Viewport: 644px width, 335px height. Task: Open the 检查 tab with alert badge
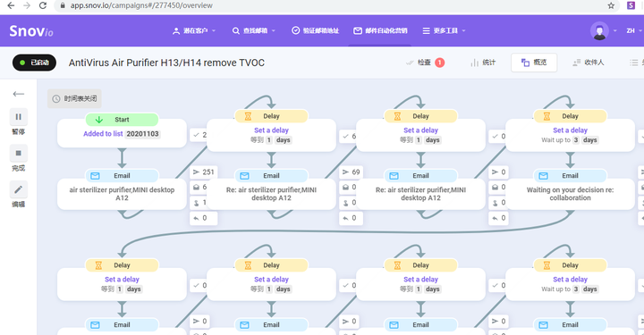(x=424, y=63)
